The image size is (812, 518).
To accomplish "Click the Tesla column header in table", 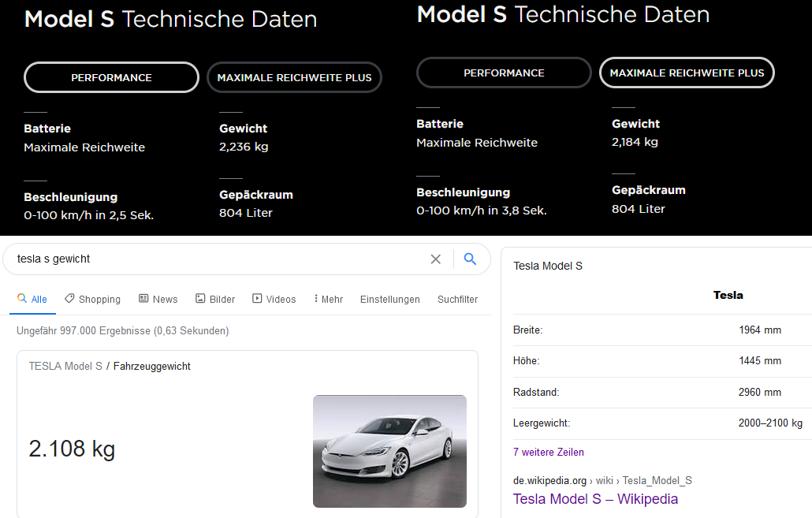I will (x=728, y=295).
